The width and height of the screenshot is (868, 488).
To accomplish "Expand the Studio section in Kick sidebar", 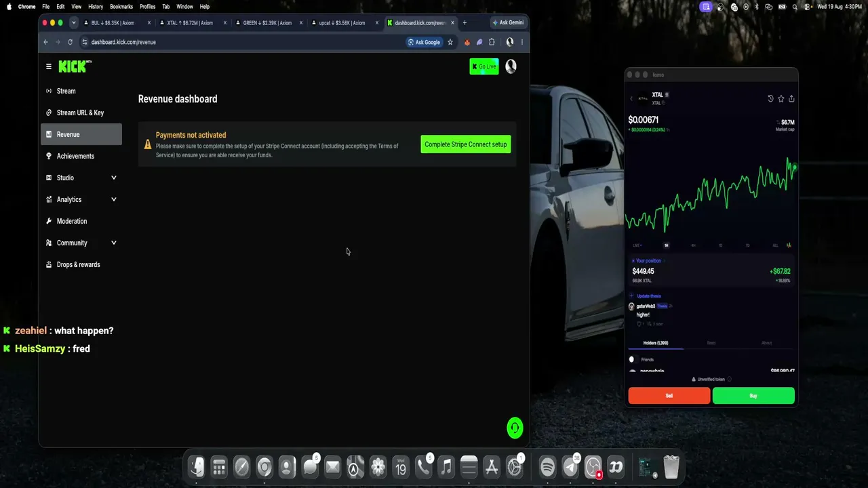I will click(x=114, y=178).
